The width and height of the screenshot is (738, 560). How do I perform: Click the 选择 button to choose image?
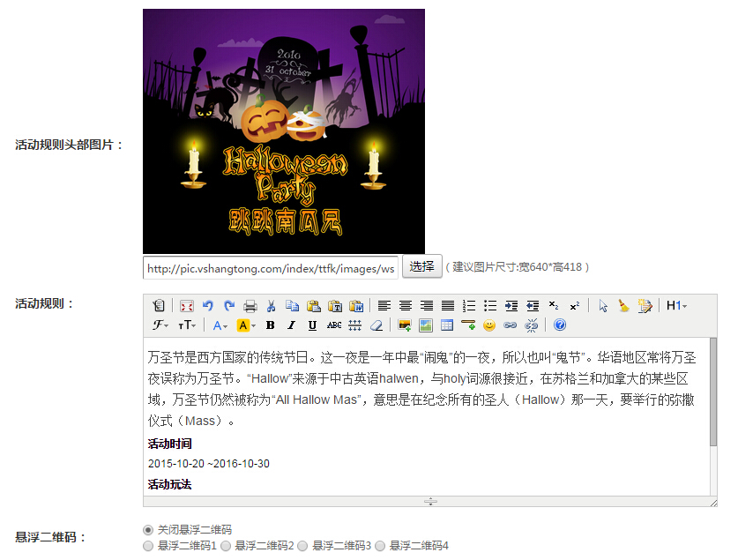tap(421, 266)
